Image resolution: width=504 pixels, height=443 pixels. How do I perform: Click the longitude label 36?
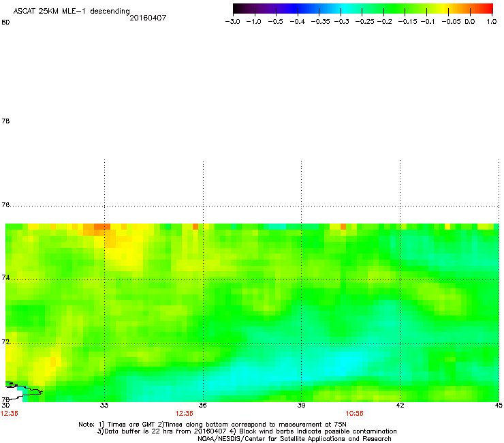(x=202, y=405)
